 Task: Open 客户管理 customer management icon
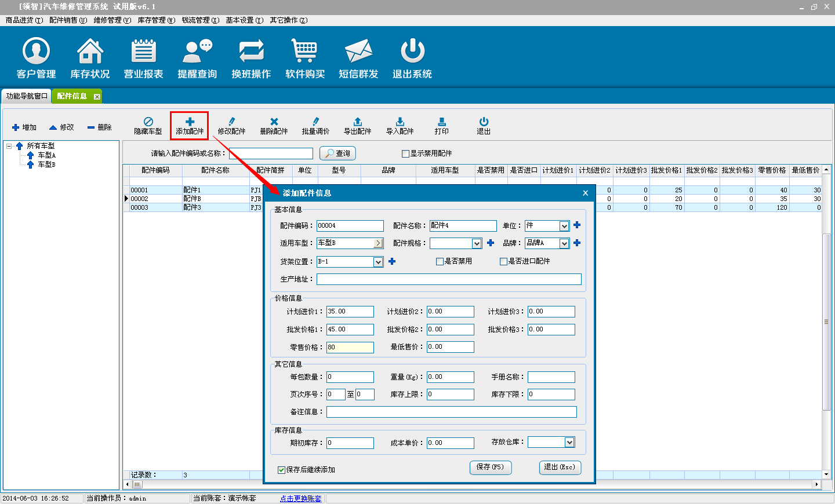pyautogui.click(x=36, y=51)
